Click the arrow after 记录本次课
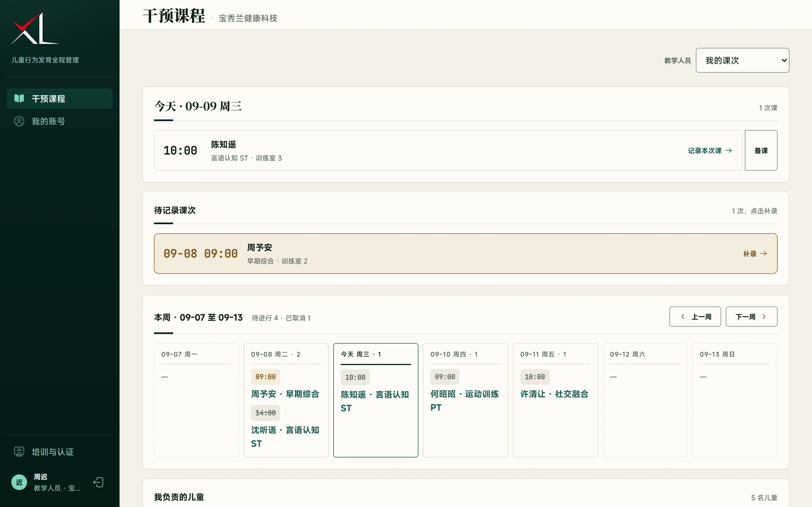This screenshot has width=812, height=507. tap(729, 151)
